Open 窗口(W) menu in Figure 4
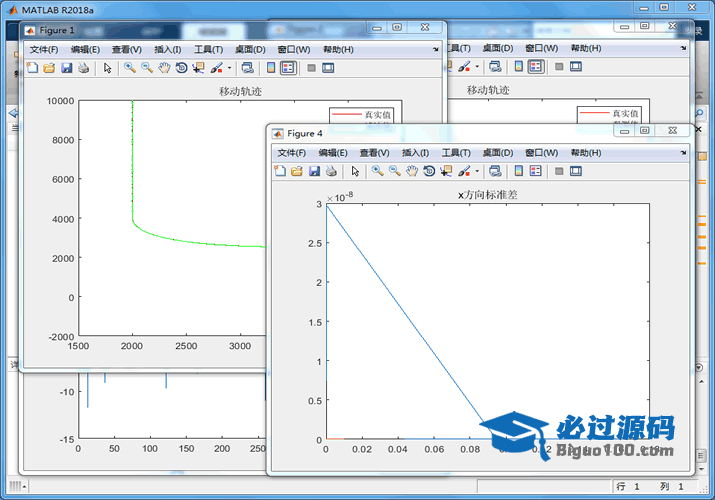This screenshot has height=500, width=715. (542, 153)
